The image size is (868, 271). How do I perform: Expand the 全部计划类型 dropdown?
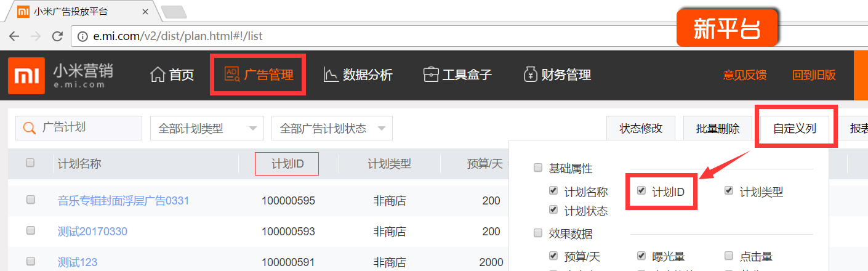[207, 128]
